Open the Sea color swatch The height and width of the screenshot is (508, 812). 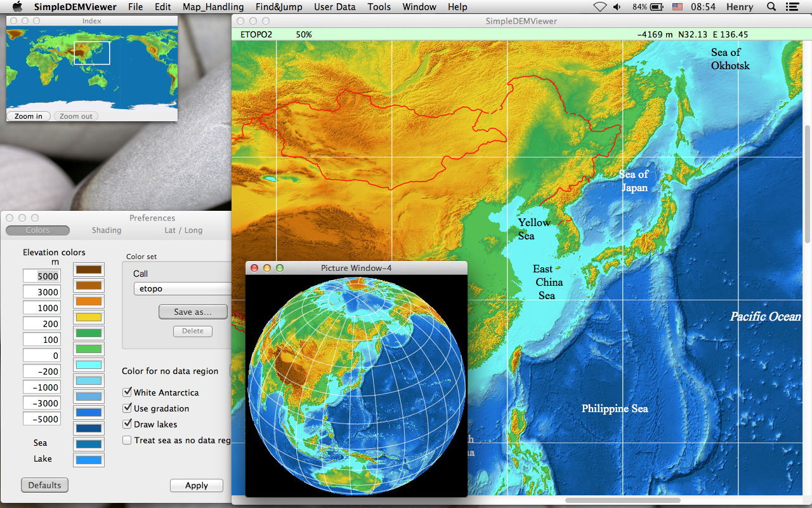click(89, 444)
